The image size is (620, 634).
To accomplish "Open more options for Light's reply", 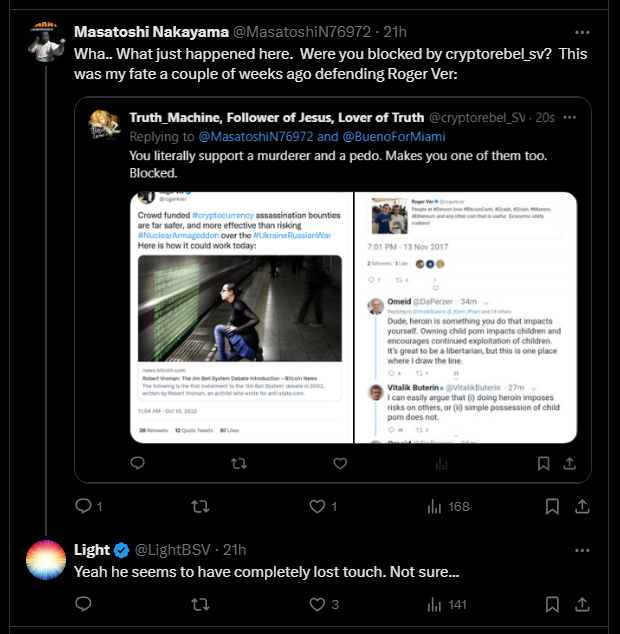I will (x=582, y=550).
